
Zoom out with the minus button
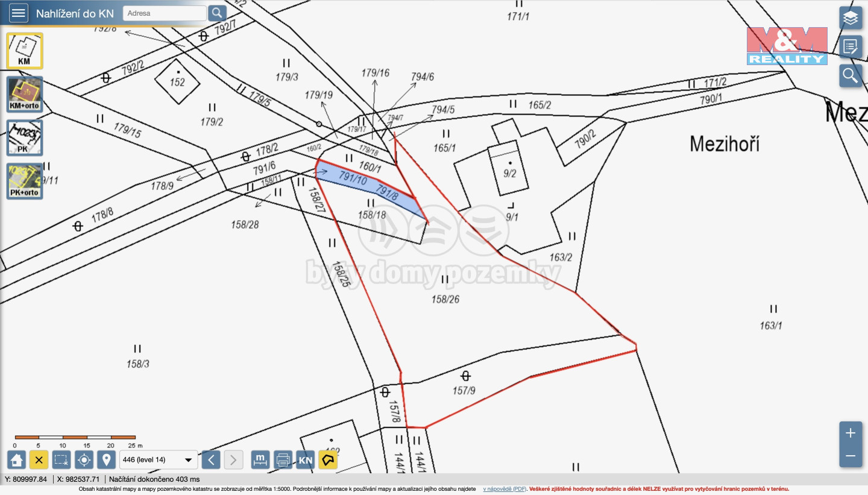(851, 456)
